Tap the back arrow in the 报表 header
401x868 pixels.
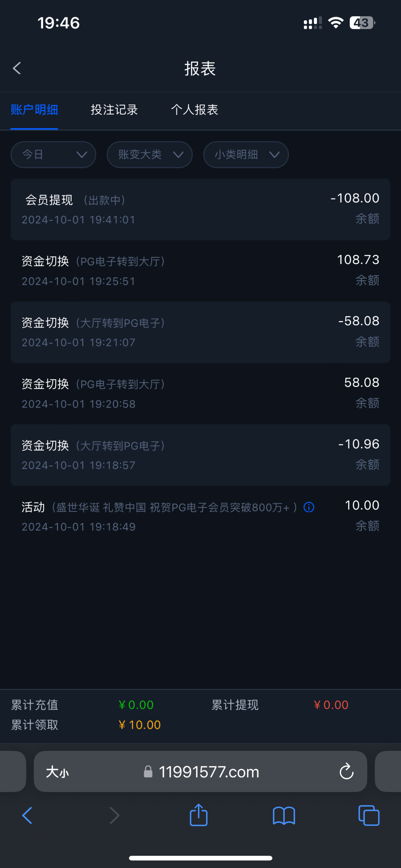click(17, 68)
